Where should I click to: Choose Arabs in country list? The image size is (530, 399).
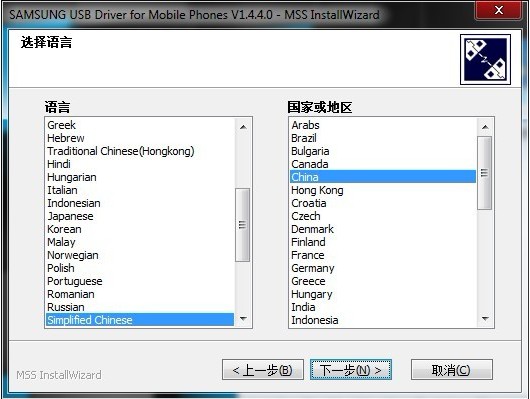tap(383, 125)
